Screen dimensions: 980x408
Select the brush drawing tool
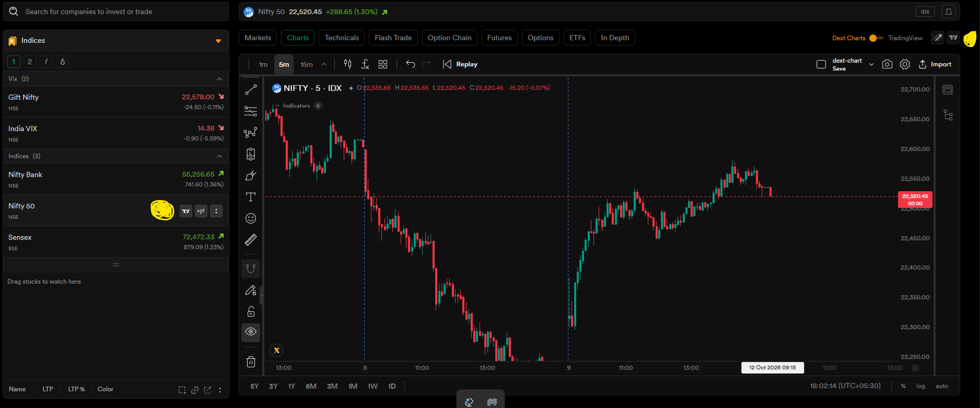[251, 176]
